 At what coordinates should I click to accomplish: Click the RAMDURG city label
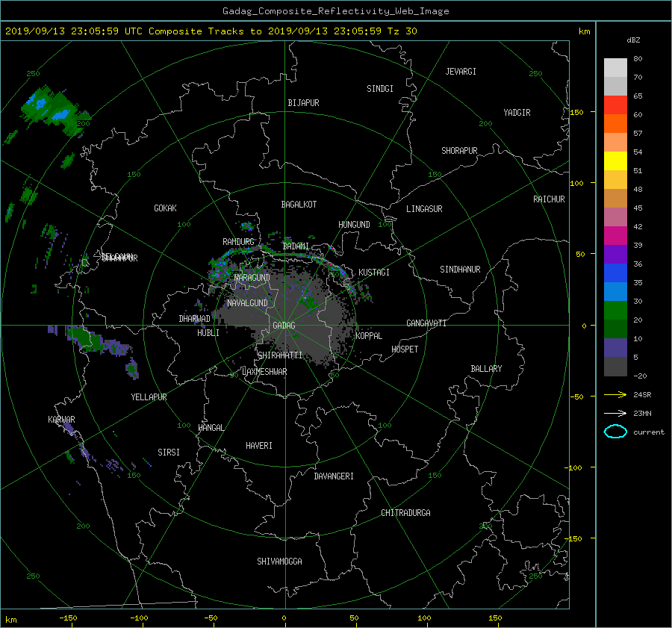238,242
